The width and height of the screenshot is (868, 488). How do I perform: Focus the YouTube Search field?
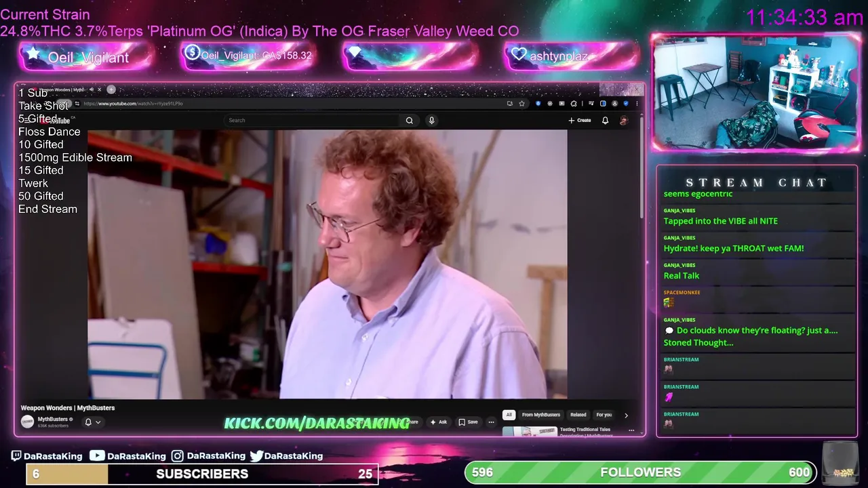[312, 121]
